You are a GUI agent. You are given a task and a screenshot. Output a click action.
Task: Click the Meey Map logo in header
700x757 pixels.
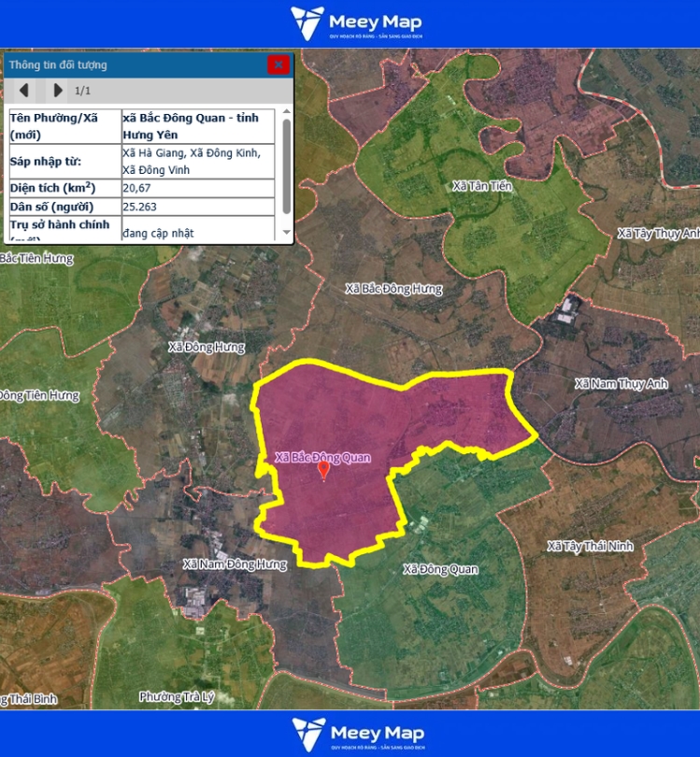(x=356, y=23)
